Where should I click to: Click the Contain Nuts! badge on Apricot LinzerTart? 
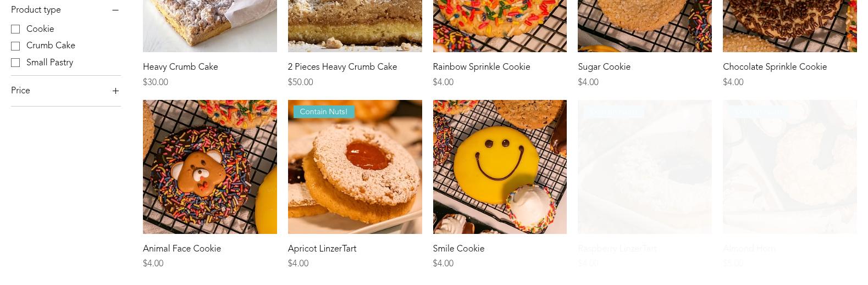tap(323, 111)
